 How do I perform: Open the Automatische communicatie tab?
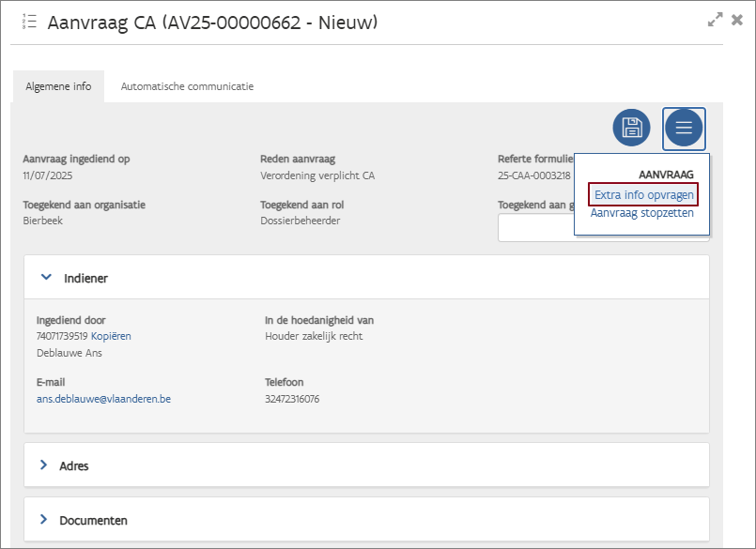click(187, 86)
